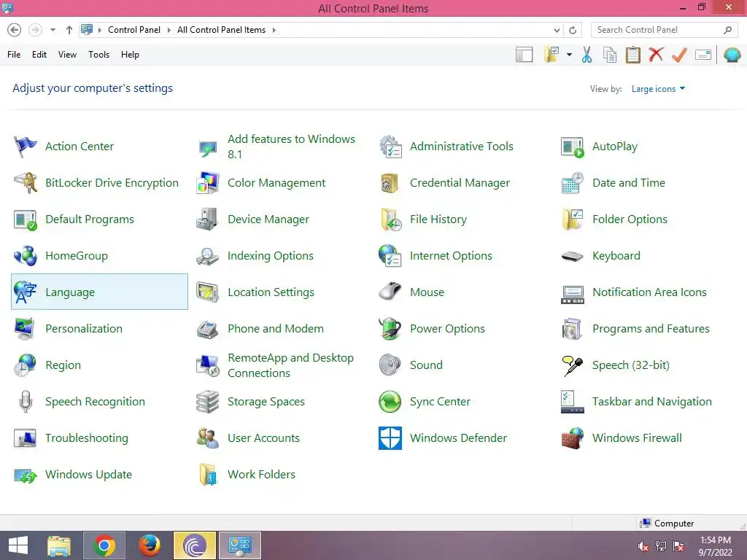Open the Language icon

coord(26,292)
